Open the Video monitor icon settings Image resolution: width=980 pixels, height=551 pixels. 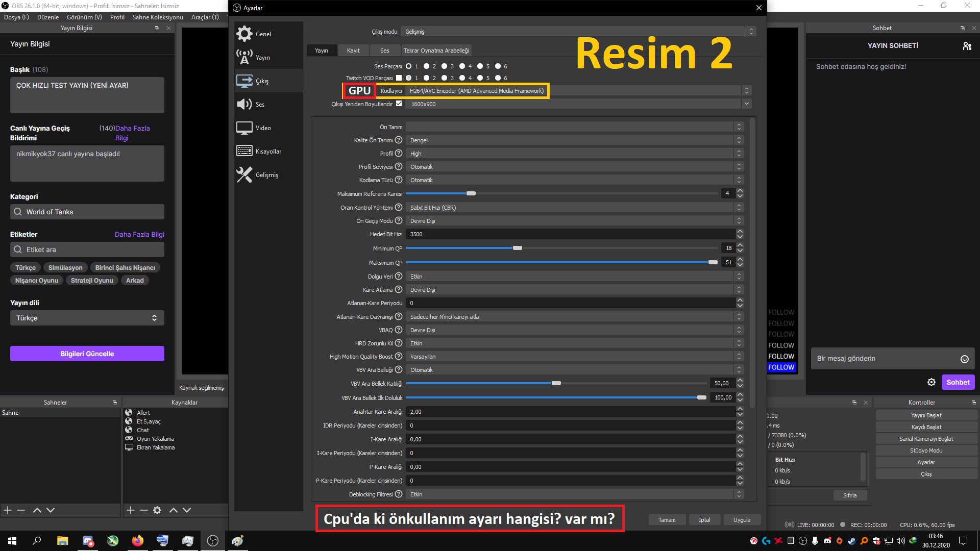(244, 128)
